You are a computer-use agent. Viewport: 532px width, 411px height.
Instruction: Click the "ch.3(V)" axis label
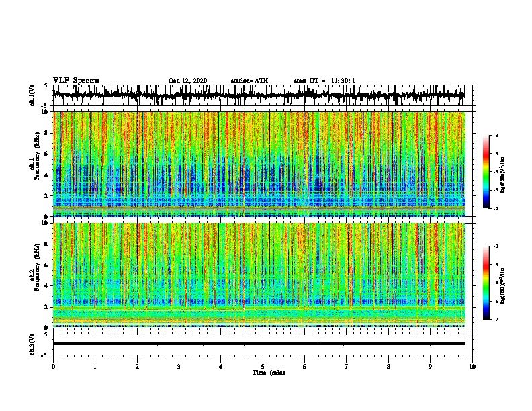(x=32, y=345)
